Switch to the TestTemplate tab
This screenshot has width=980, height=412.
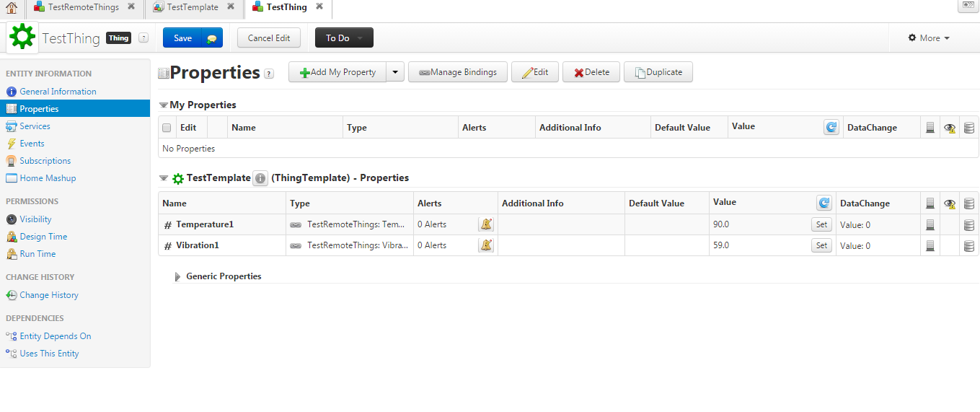pyautogui.click(x=186, y=7)
